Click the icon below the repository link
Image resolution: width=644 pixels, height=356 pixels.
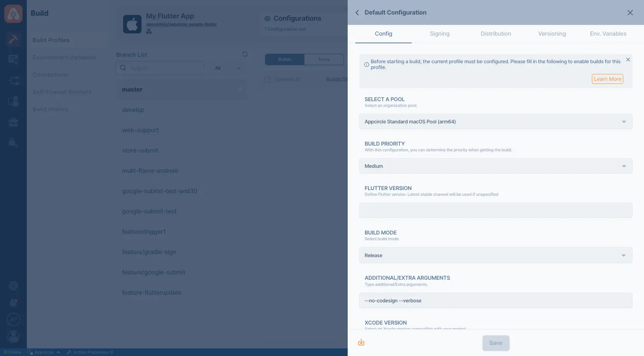149,31
